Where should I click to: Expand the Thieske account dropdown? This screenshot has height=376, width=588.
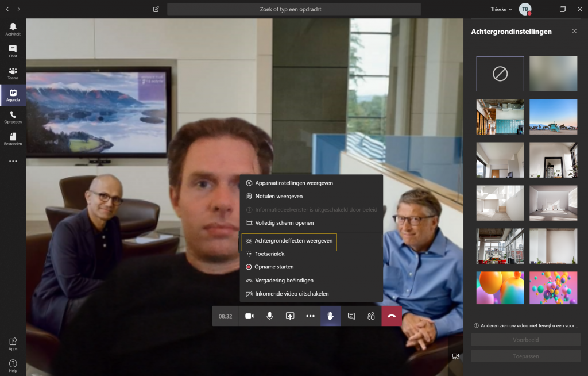[501, 9]
